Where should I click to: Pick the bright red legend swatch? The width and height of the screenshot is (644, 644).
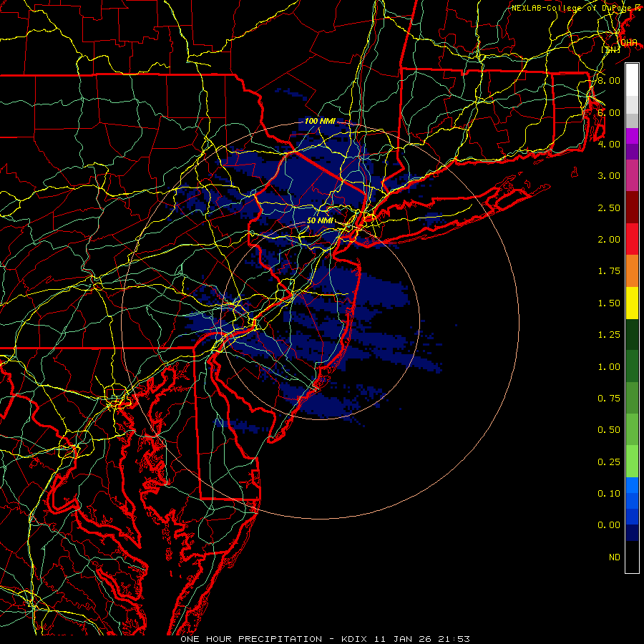click(632, 240)
